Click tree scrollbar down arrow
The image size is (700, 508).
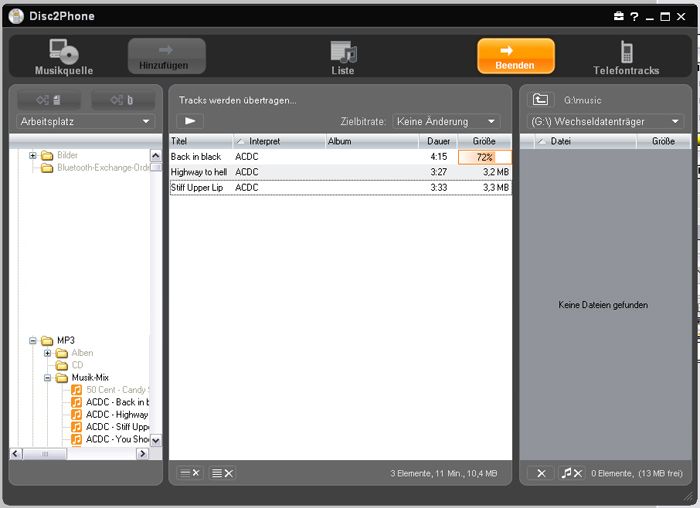click(x=156, y=440)
